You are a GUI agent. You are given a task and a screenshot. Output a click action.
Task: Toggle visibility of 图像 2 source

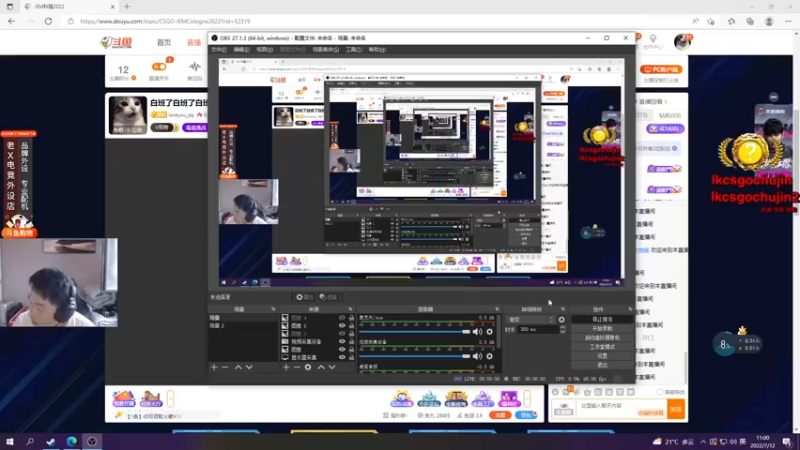tap(342, 326)
